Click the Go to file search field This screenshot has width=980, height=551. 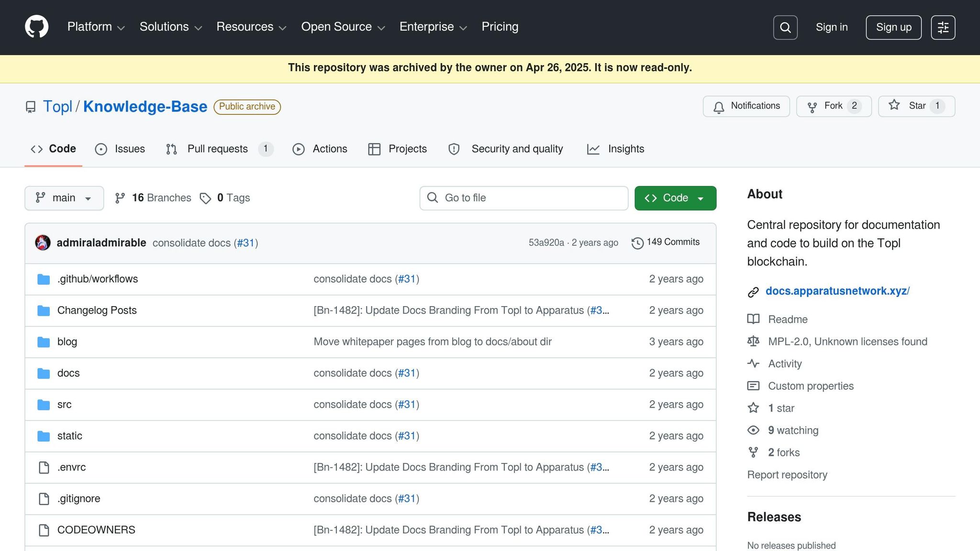point(523,198)
